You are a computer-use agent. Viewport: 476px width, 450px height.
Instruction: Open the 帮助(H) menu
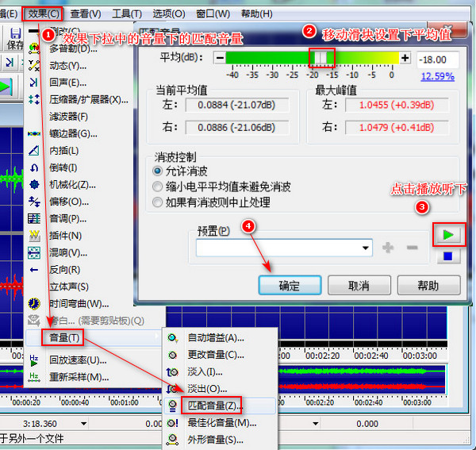[257, 13]
